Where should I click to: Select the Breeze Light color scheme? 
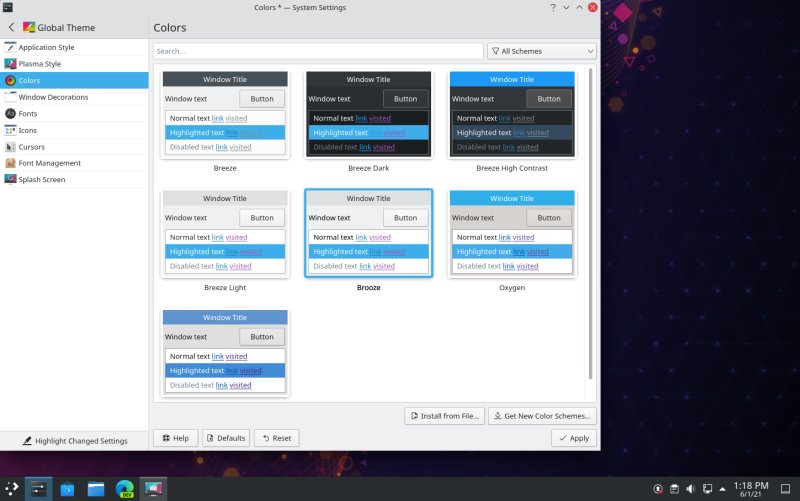tap(225, 234)
